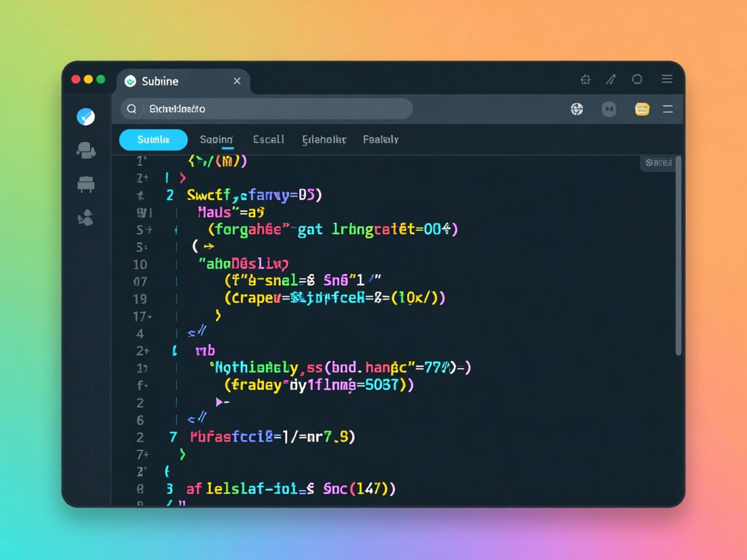Open the chat bubbles sidebar panel
Viewport: 747px width, 560px height.
pyautogui.click(x=86, y=150)
